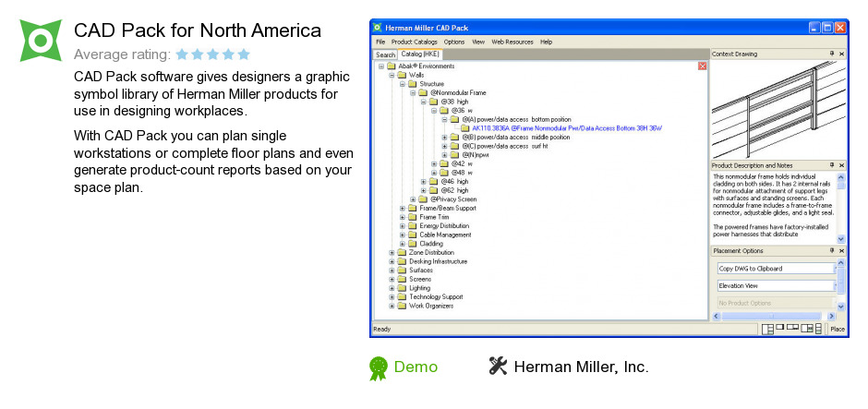
Task: Open the Options menu
Action: [454, 42]
